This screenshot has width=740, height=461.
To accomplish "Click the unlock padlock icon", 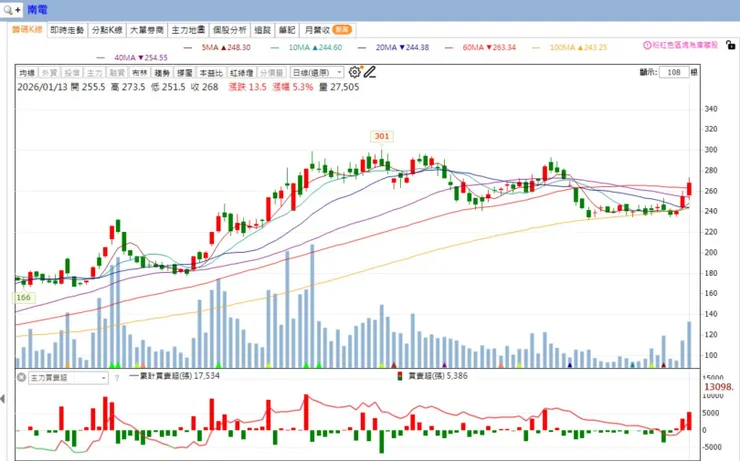I will pos(730,45).
